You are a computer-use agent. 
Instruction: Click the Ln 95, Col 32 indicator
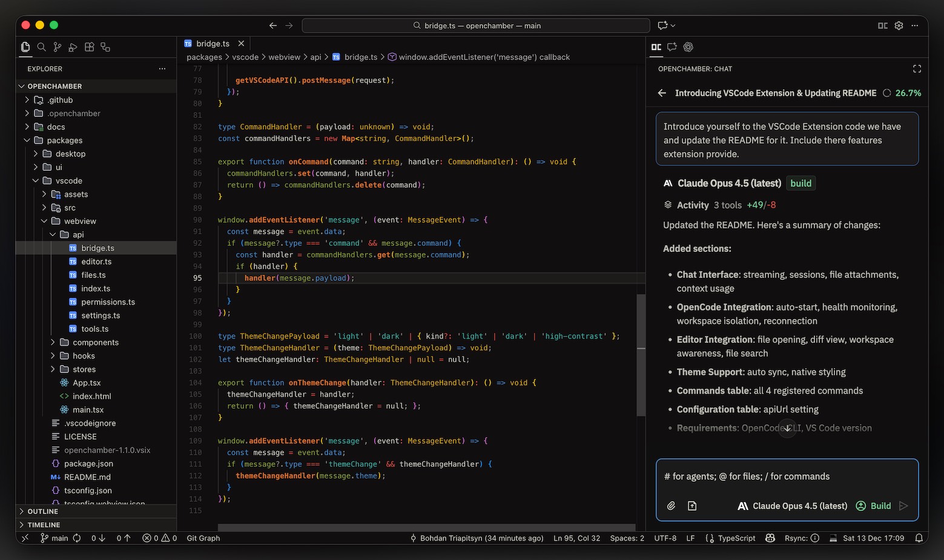pos(576,538)
